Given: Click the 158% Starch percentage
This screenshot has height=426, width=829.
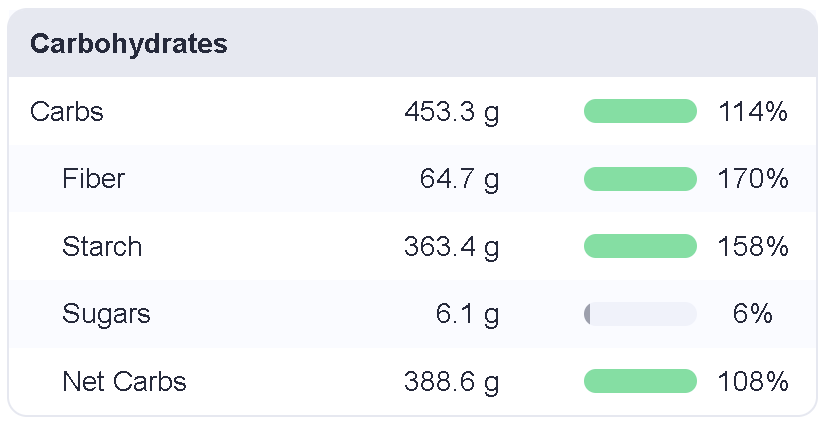Looking at the screenshot, I should point(753,246).
